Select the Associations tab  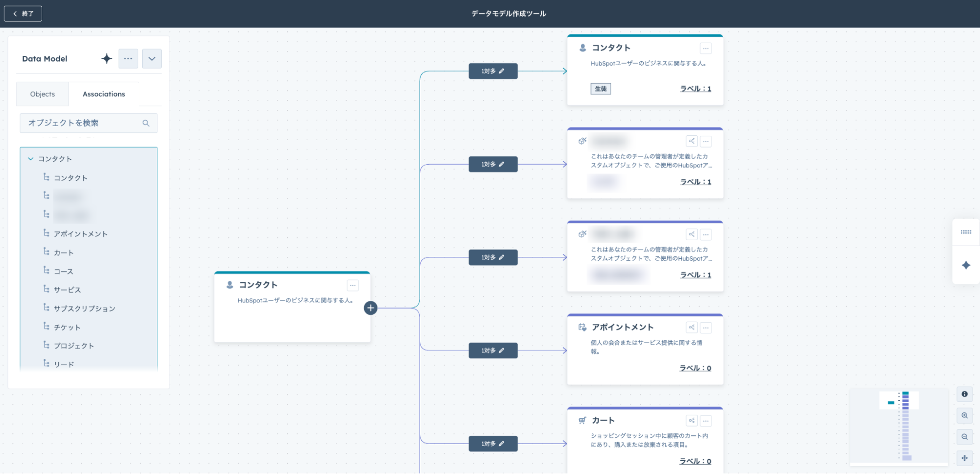(x=103, y=94)
